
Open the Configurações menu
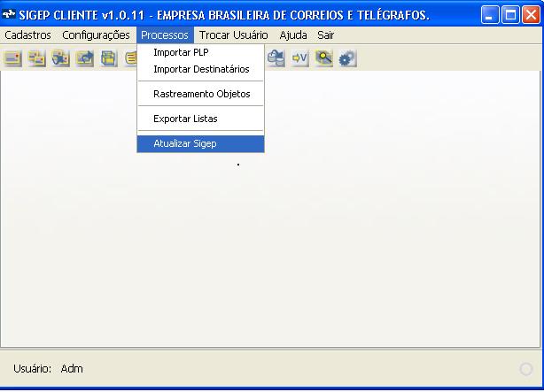pyautogui.click(x=96, y=35)
